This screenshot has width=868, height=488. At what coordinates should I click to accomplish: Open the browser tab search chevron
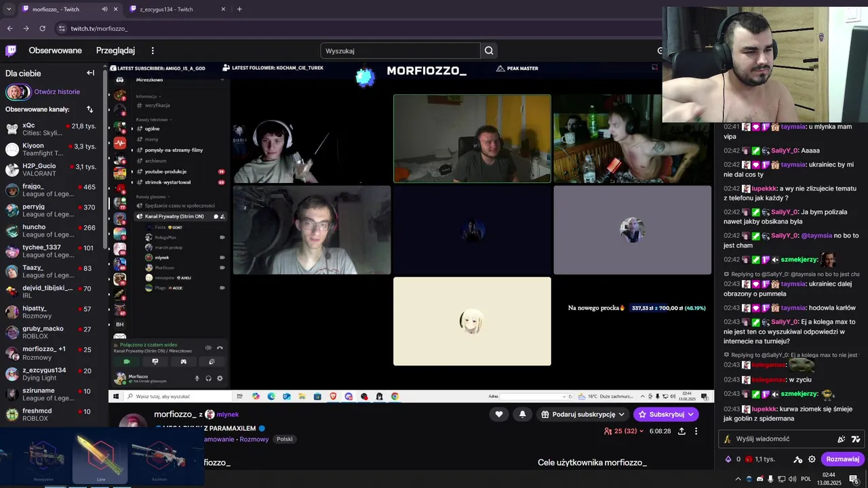point(9,9)
